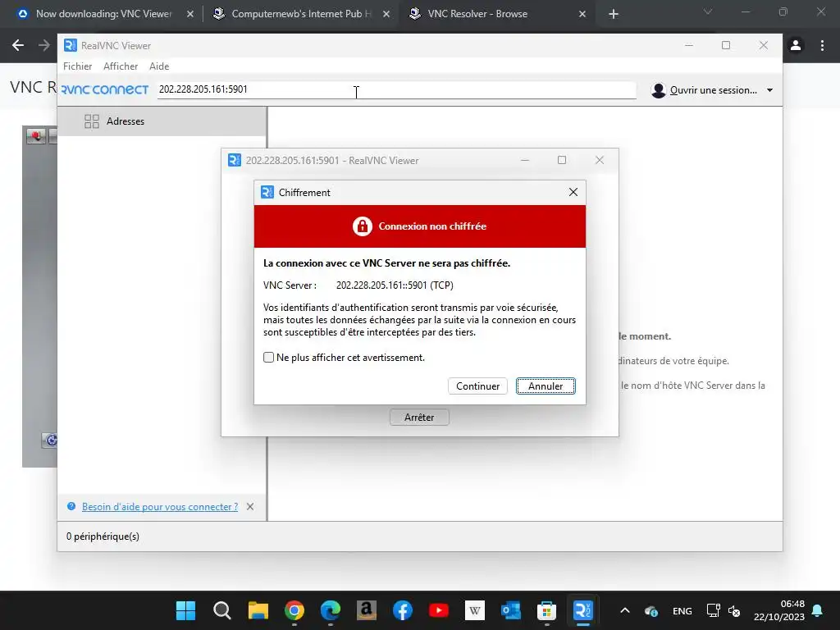Click Annuler in the Chiffrement dialog
The height and width of the screenshot is (630, 840).
point(546,386)
